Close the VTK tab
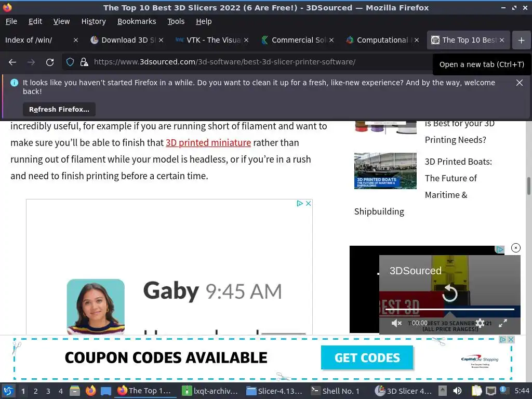Image resolution: width=532 pixels, height=399 pixels. click(246, 40)
